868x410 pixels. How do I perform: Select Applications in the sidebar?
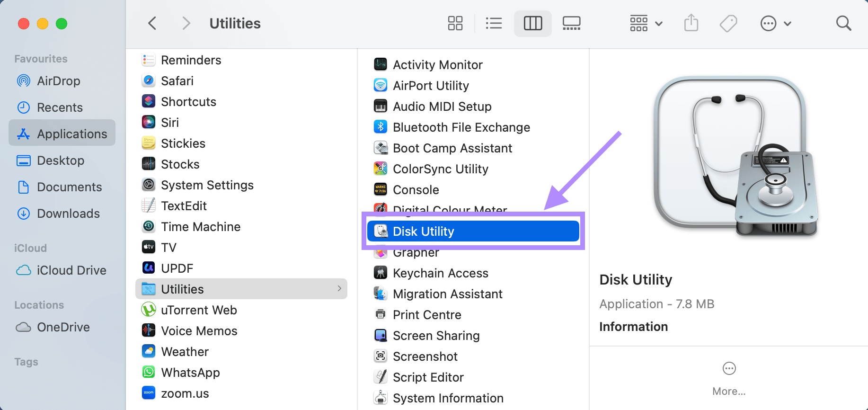click(x=62, y=133)
